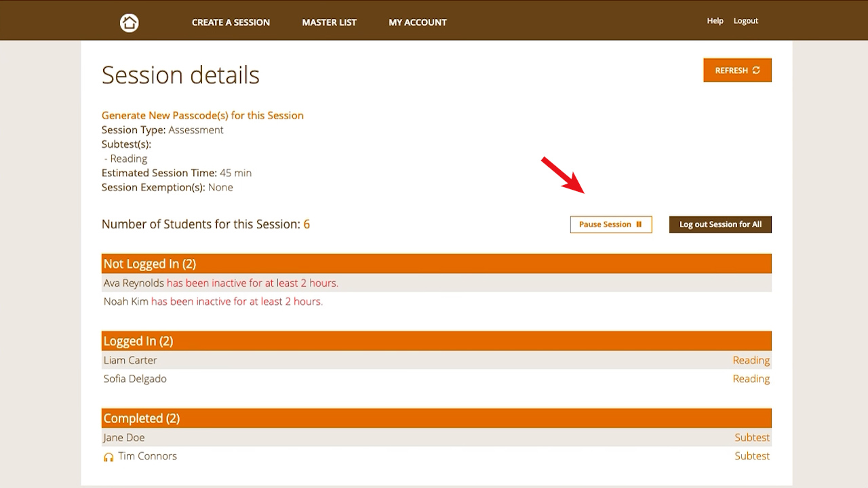The image size is (868, 488).
Task: Click Logout in the header
Action: coord(745,21)
